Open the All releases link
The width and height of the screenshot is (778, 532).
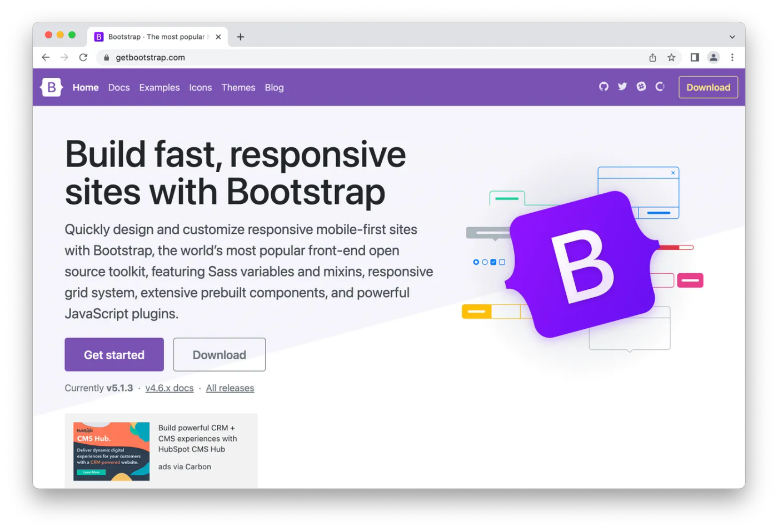[230, 388]
